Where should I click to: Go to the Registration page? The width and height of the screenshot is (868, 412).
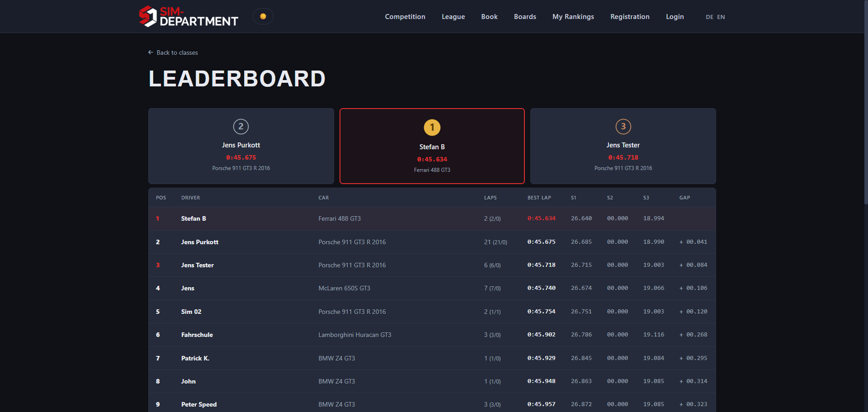tap(630, 17)
